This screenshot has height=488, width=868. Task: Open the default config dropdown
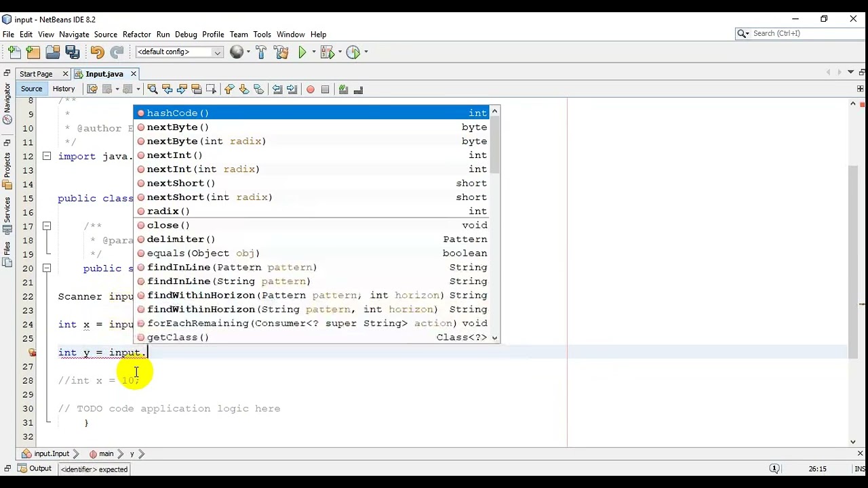coord(179,52)
